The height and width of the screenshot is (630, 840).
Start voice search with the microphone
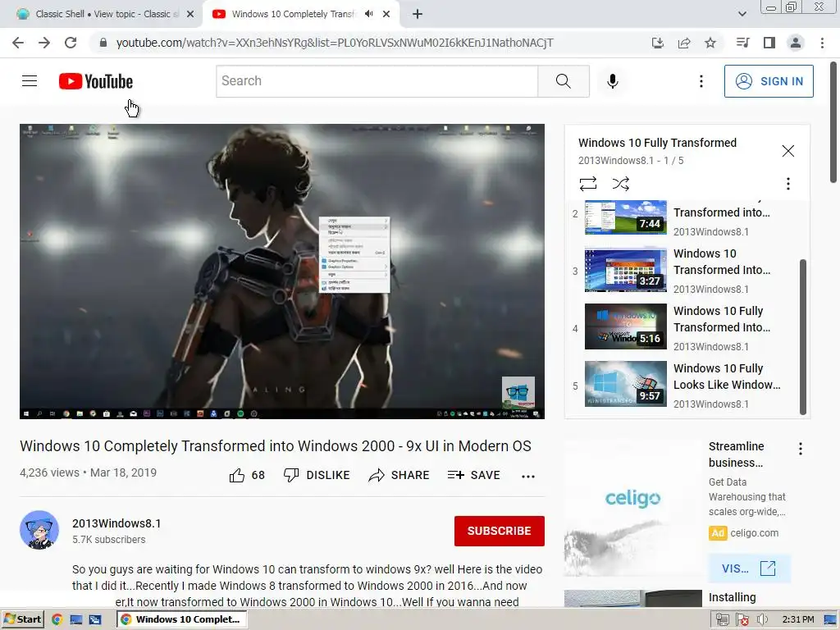click(612, 81)
